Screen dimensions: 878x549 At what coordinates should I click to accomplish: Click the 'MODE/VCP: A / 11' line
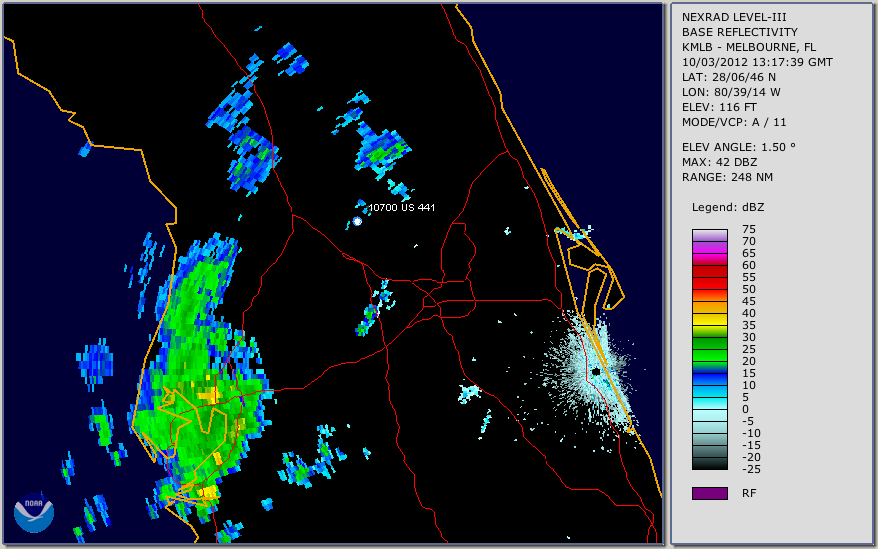point(734,122)
